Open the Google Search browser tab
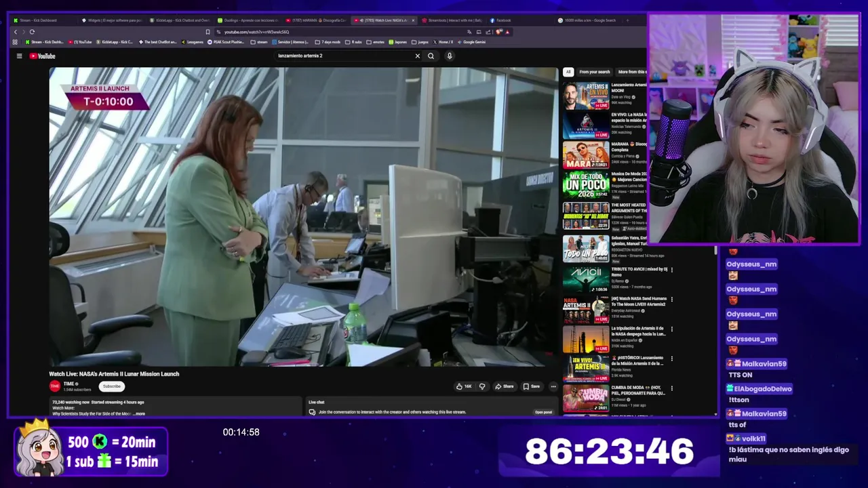 point(587,20)
